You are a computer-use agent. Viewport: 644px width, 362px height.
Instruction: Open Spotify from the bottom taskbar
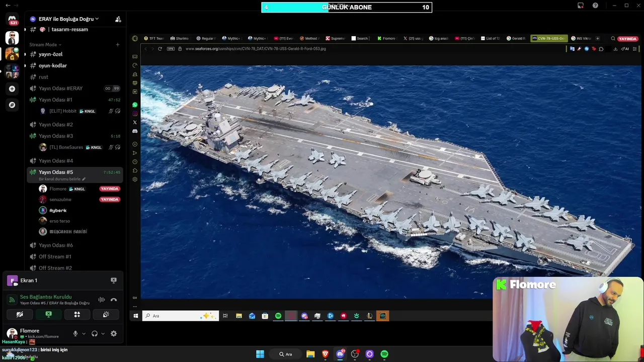(x=384, y=354)
